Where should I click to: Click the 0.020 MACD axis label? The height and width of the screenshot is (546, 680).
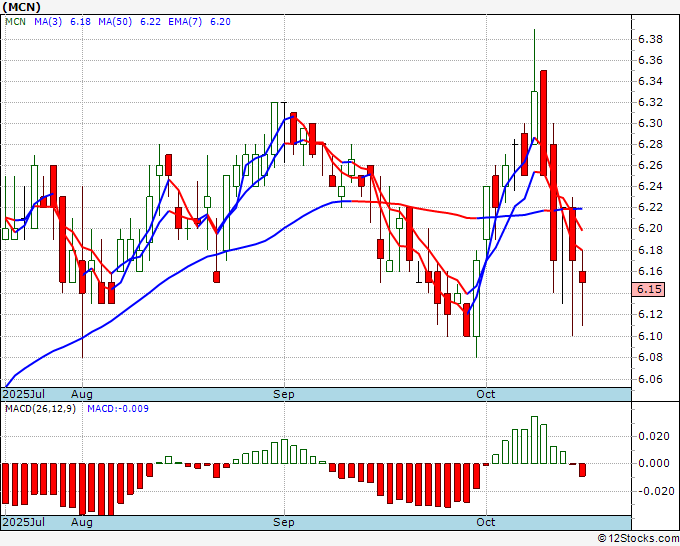point(656,436)
